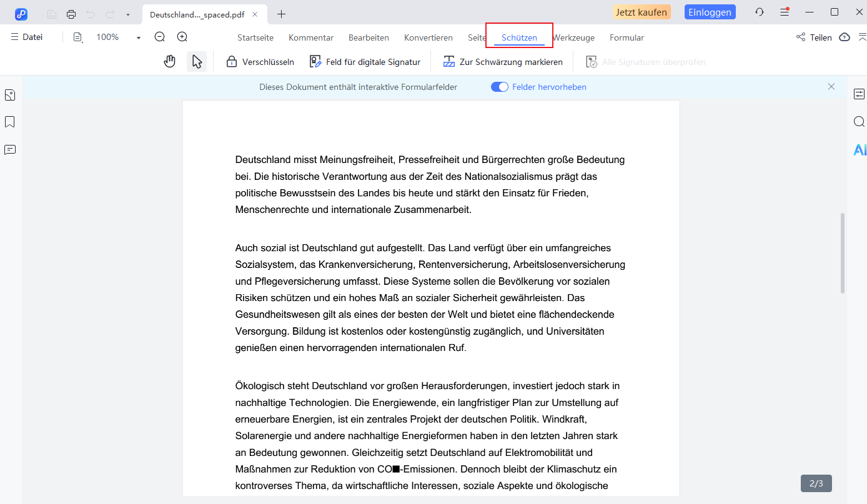Toggle the Felder hervorheben switch
Screen dimensions: 867x504
(x=500, y=87)
